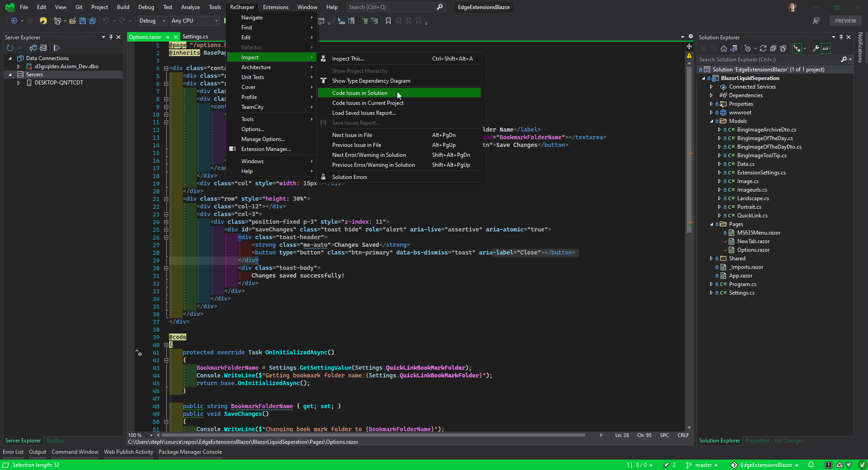Collapse the Models folder
The height and width of the screenshot is (470, 868).
click(x=711, y=121)
